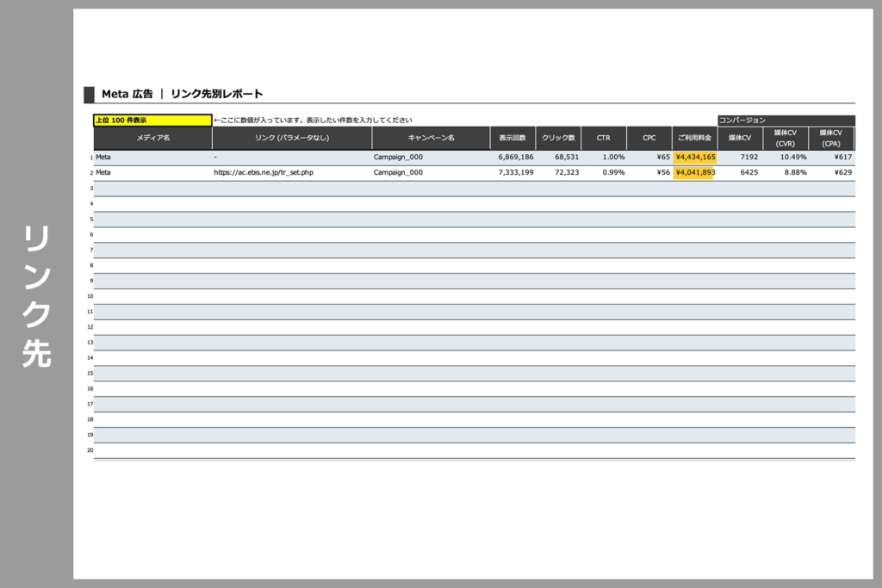The image size is (882, 588).
Task: Click the 媒体CV (CPA) column header
Action: tap(831, 138)
